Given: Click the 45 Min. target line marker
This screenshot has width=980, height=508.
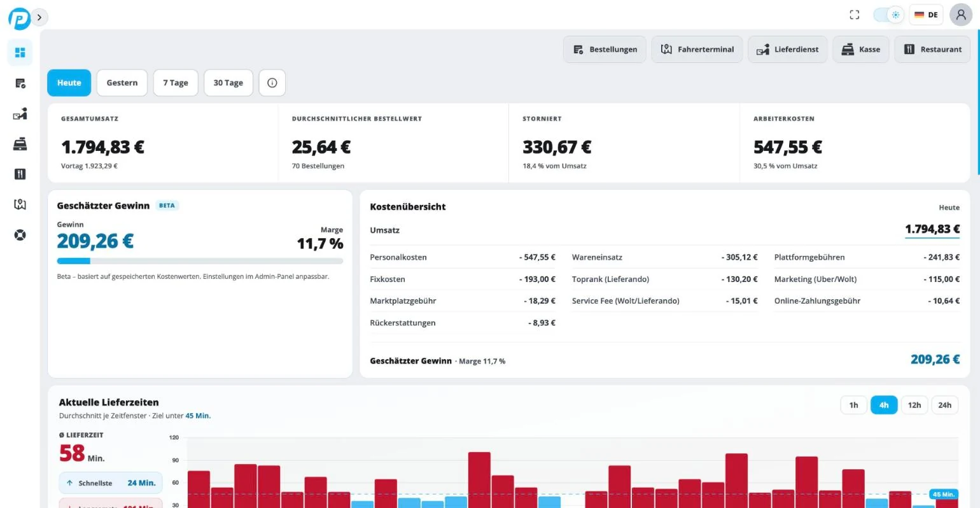Looking at the screenshot, I should click(x=944, y=494).
